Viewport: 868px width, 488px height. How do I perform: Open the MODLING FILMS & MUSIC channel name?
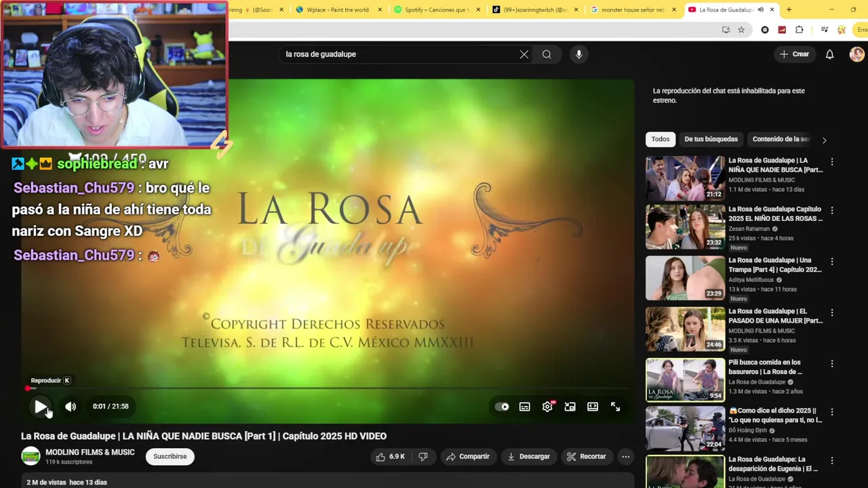(x=90, y=452)
